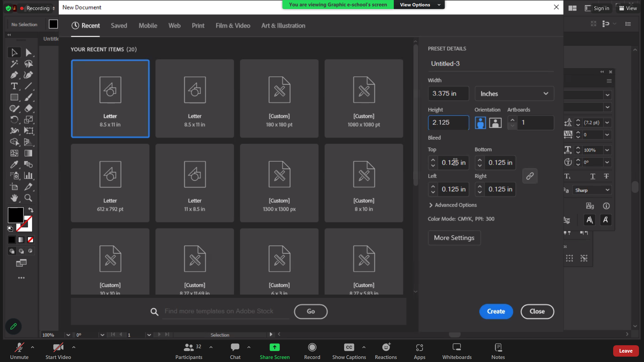The width and height of the screenshot is (644, 362).
Task: Select the Gradient tool
Action: coord(29,153)
